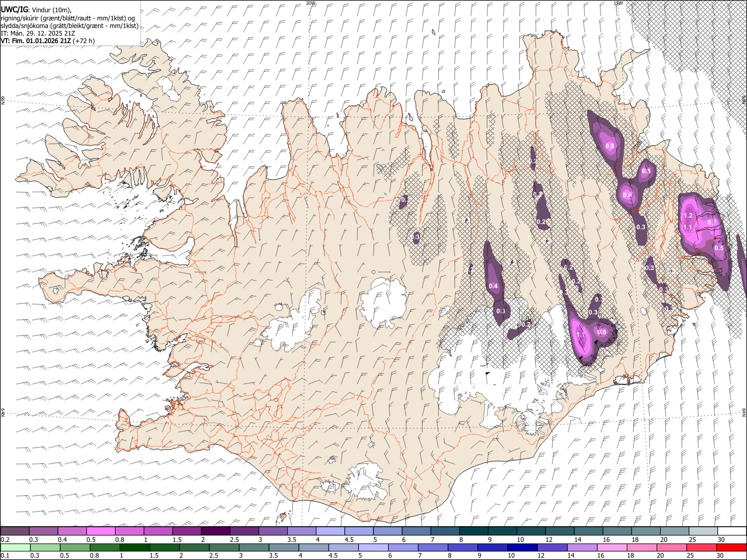The image size is (747, 560).
Task: Click the "15W" longitude label
Action: click(617, 3)
